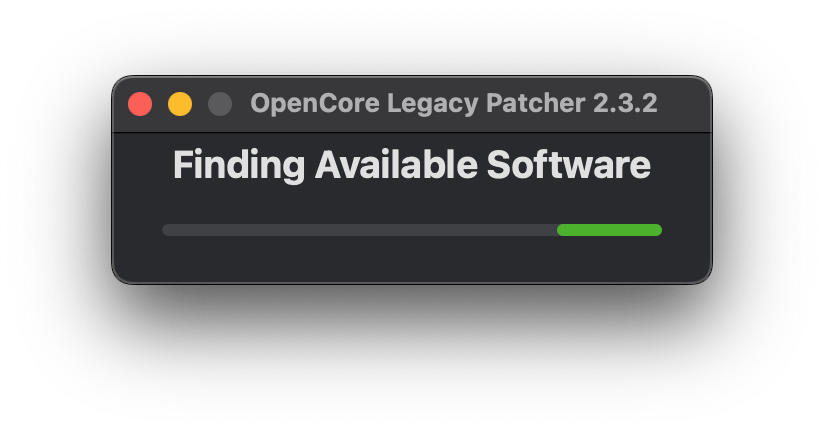Click the right end of the green progress segment
Image resolution: width=824 pixels, height=432 pixels.
(x=657, y=230)
